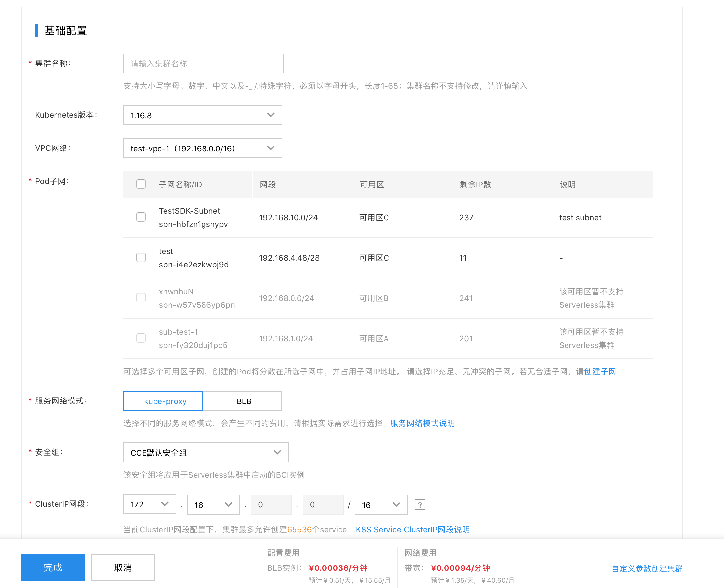Click the 完成 finish button
724x588 pixels.
tap(53, 567)
